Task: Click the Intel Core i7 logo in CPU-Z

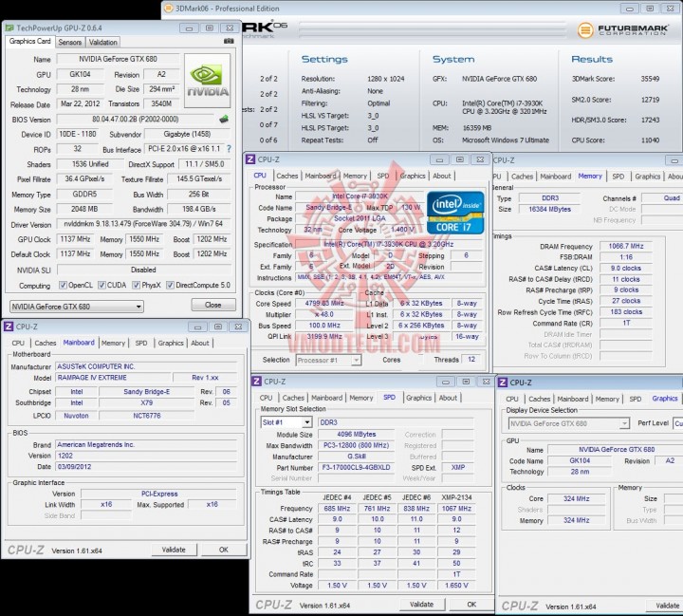Action: tap(455, 213)
